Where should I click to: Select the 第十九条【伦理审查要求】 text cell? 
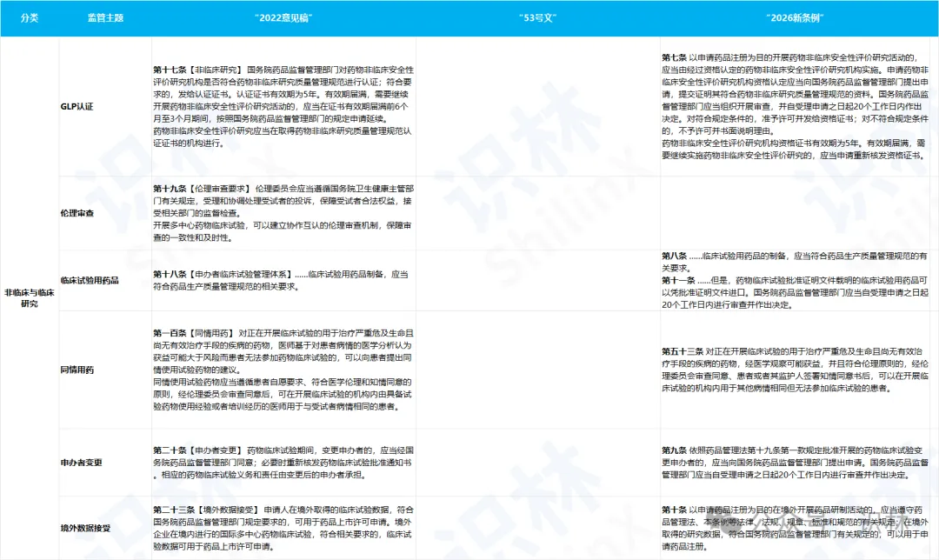(x=282, y=212)
